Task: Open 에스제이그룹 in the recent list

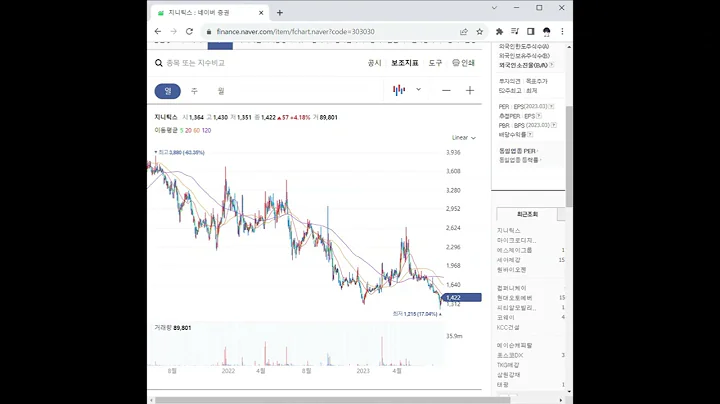Action: pos(514,250)
